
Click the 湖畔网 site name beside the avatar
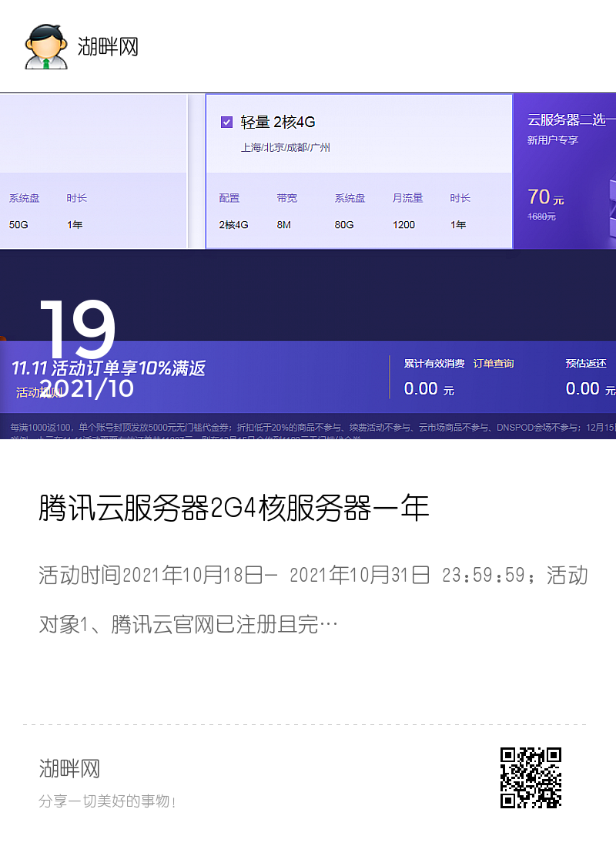point(108,47)
